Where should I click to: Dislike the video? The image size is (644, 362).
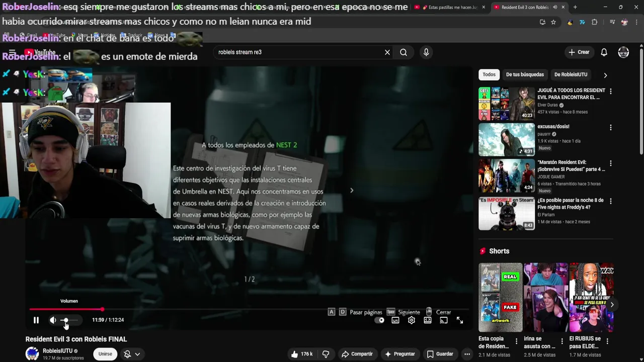coord(326,354)
